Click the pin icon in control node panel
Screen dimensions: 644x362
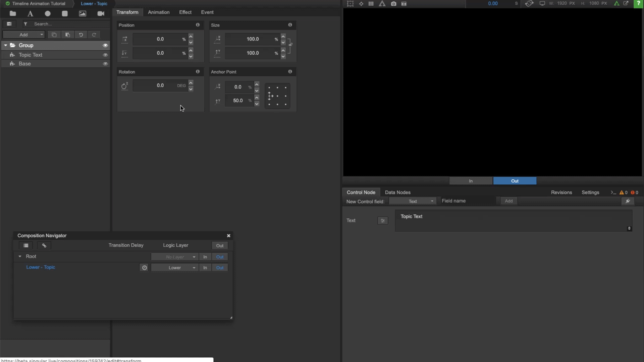628,201
